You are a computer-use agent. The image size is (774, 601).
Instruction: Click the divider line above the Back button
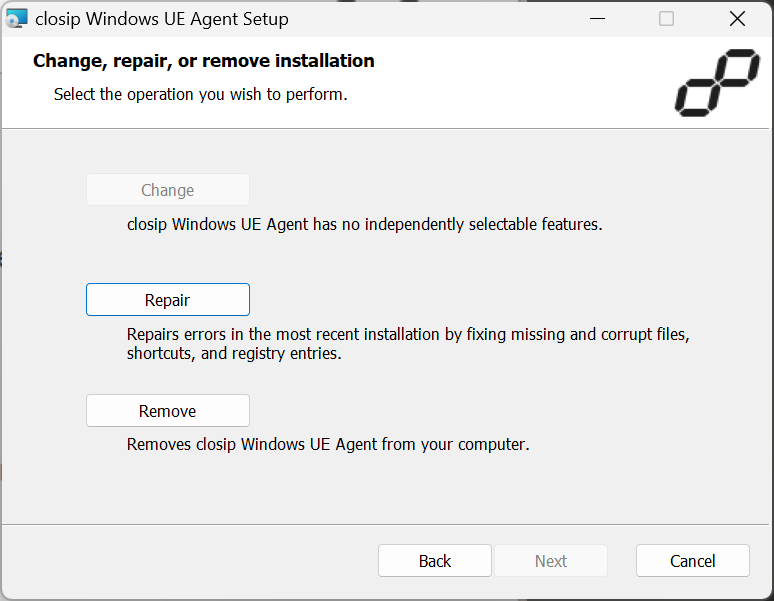[x=386, y=524]
